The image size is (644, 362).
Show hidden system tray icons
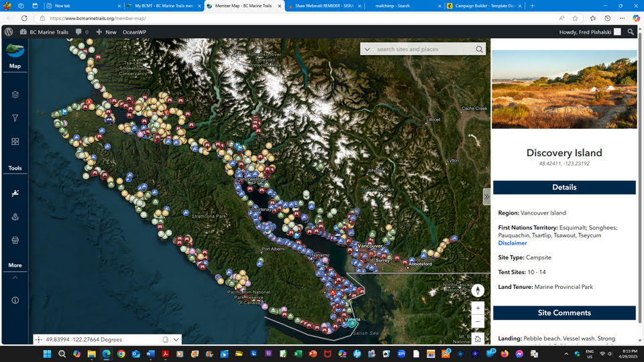click(x=566, y=353)
